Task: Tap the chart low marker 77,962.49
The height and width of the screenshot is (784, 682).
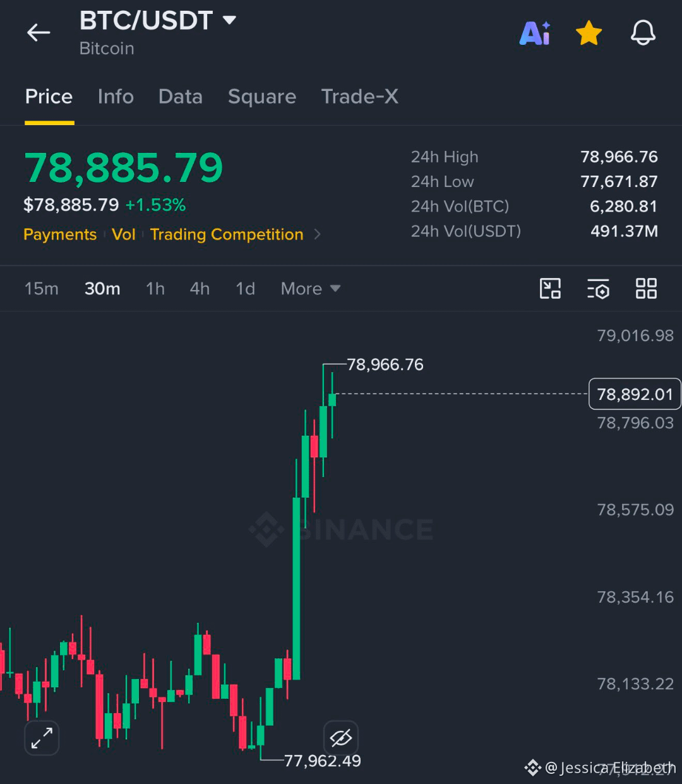Action: tap(323, 761)
